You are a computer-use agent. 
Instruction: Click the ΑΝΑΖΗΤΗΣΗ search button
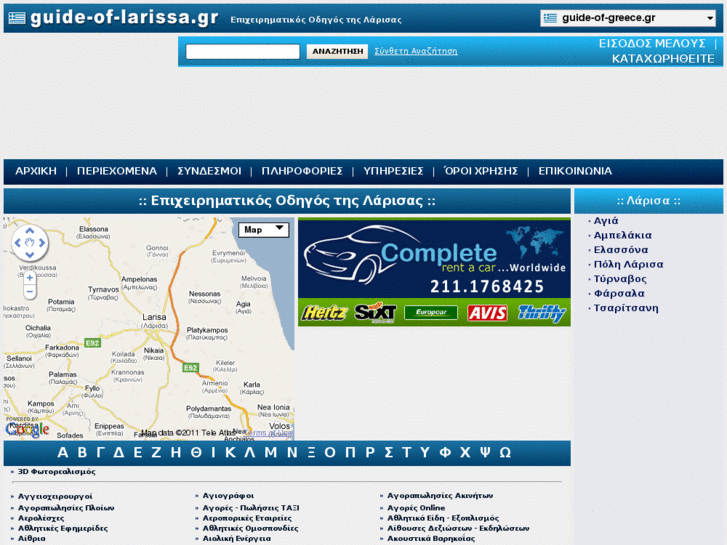[x=337, y=51]
